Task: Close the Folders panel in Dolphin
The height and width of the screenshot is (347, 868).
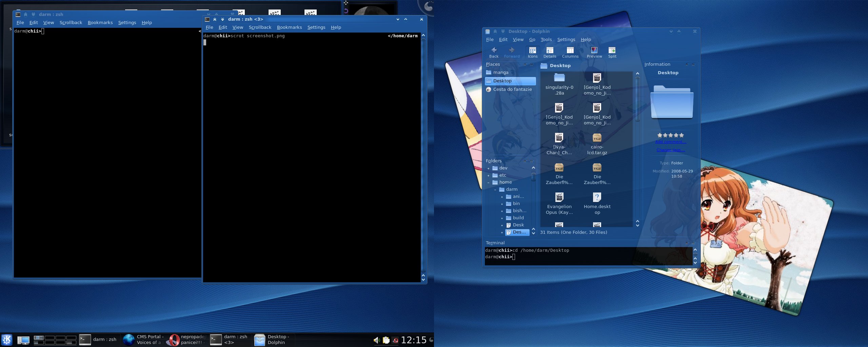Action: pyautogui.click(x=532, y=161)
